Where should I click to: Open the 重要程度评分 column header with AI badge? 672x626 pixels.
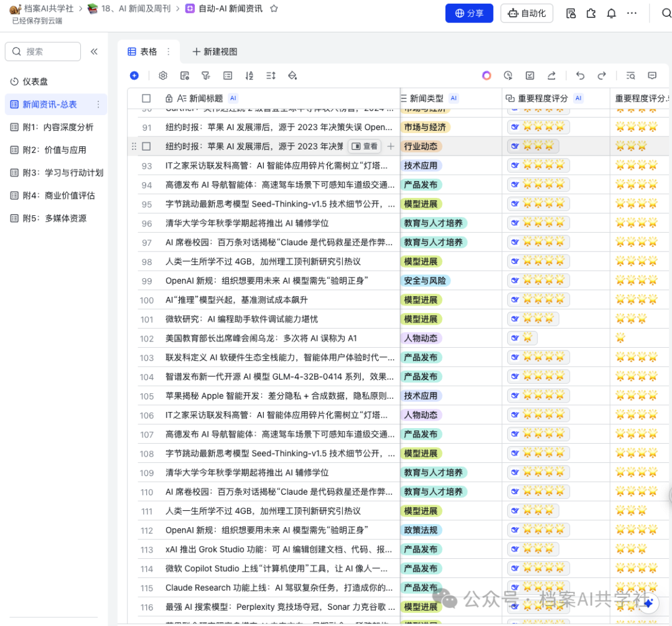click(556, 98)
